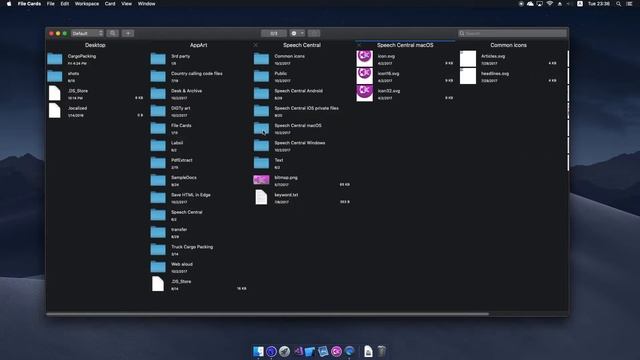Open the Labeli folder
The height and width of the screenshot is (360, 640).
(x=158, y=146)
